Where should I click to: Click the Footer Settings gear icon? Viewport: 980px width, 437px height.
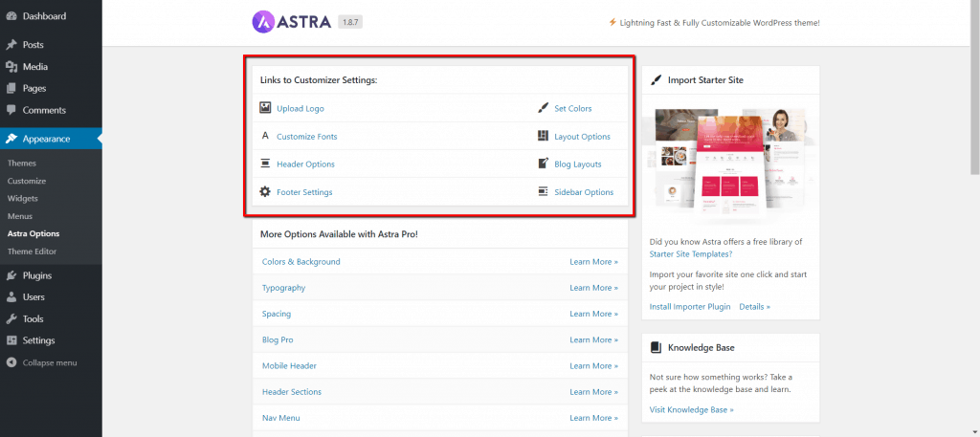[265, 191]
